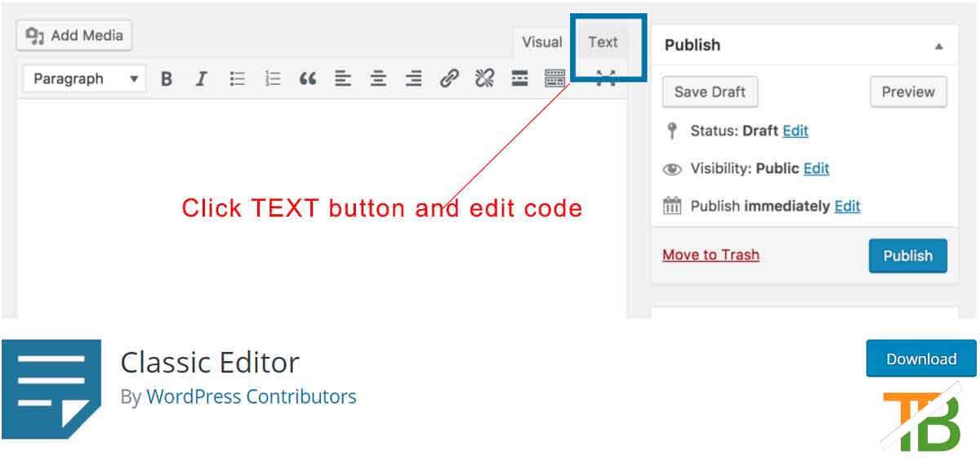Viewport: 980px width, 464px height.
Task: Align text left
Action: 343,79
